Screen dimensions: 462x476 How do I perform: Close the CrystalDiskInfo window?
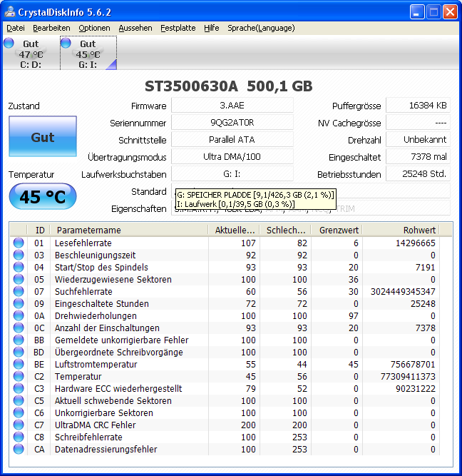coord(450,12)
